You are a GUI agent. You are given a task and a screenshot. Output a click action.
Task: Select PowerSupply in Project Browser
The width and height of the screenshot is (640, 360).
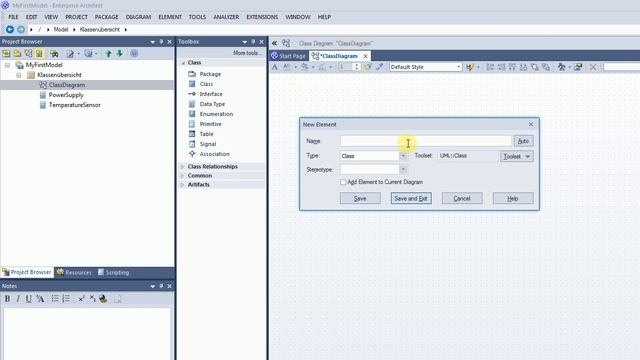pos(66,95)
